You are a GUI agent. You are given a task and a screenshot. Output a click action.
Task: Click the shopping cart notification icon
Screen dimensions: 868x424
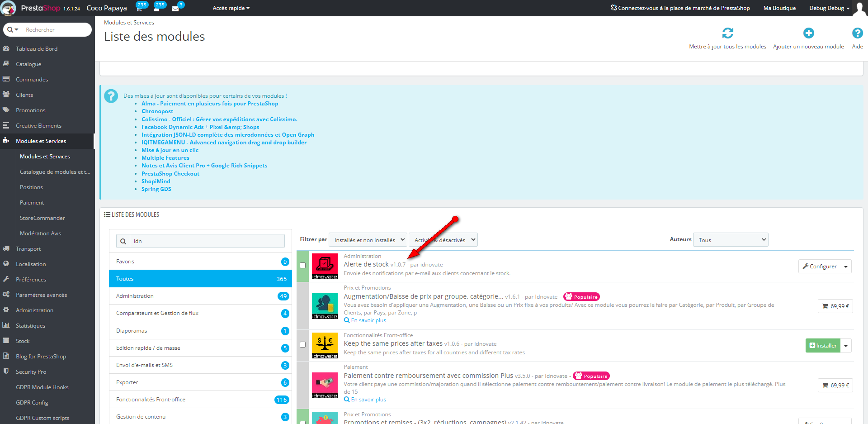pyautogui.click(x=139, y=8)
